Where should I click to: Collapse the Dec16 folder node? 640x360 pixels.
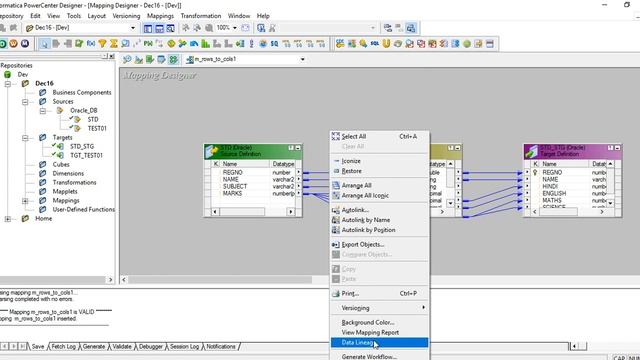point(8,84)
